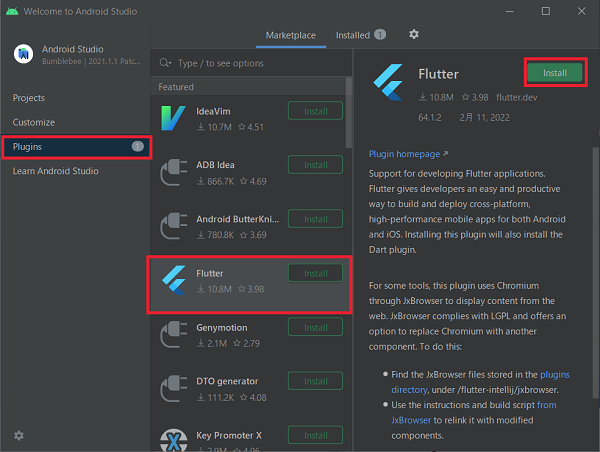Install the IdeaVim plugin
Image resolution: width=600 pixels, height=452 pixels.
tap(315, 111)
